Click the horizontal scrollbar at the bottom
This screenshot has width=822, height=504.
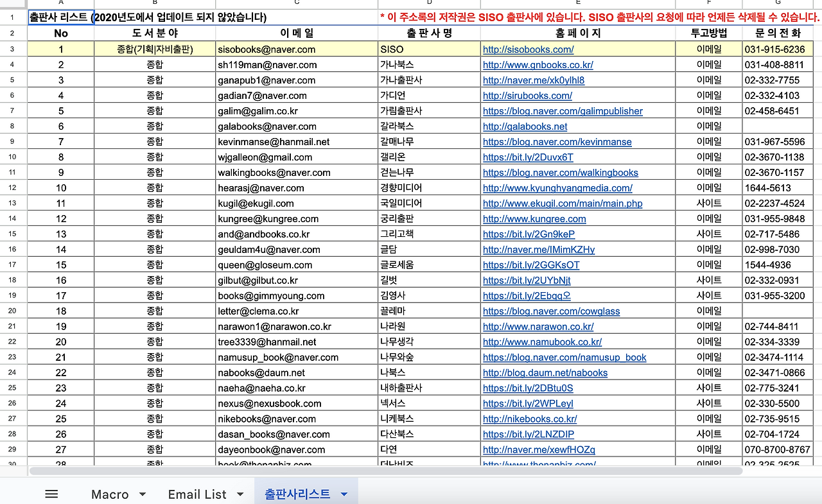385,471
